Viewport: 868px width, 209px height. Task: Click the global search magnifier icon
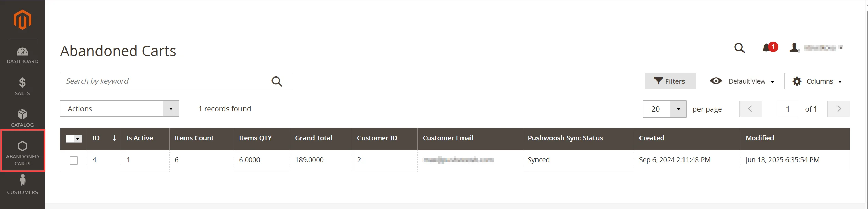tap(739, 48)
